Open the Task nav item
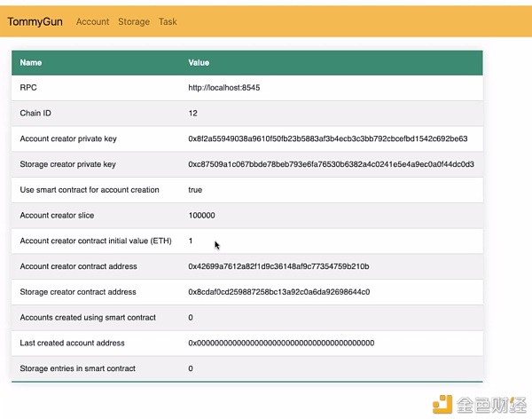Image resolution: width=532 pixels, height=419 pixels. 168,21
